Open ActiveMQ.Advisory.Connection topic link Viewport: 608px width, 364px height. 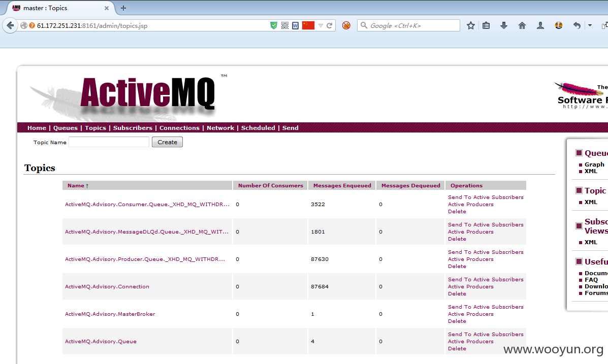tap(107, 287)
